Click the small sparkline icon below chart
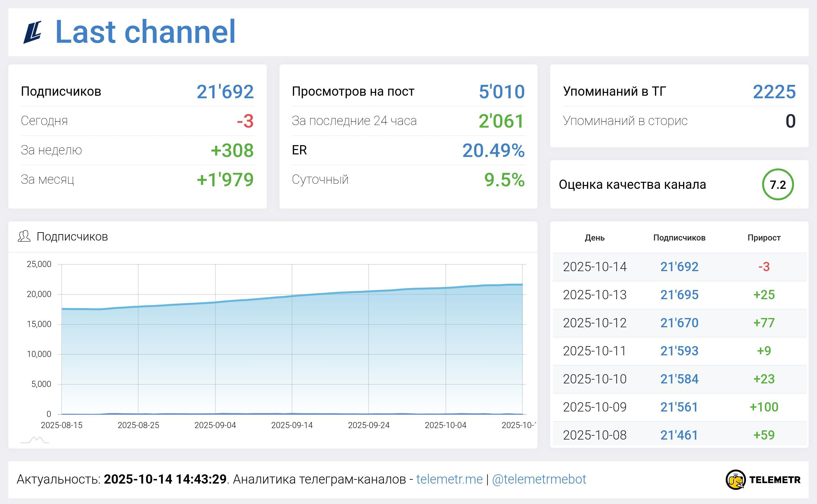Screen dimensions: 817x504 [35, 440]
